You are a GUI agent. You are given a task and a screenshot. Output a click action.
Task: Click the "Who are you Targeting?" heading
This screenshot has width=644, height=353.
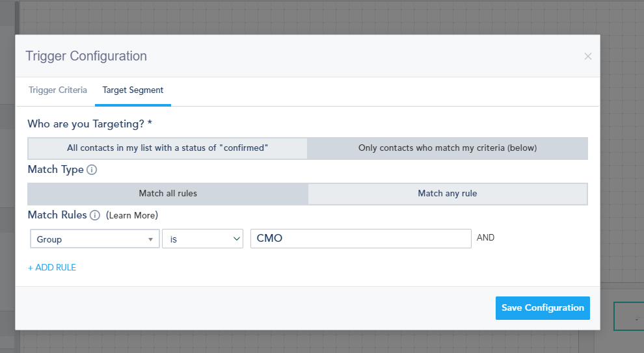(x=90, y=124)
